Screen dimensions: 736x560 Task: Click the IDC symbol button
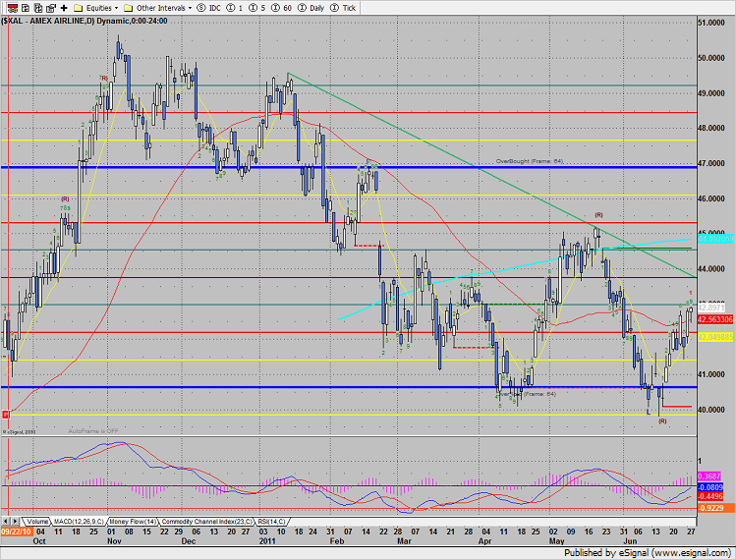click(209, 8)
